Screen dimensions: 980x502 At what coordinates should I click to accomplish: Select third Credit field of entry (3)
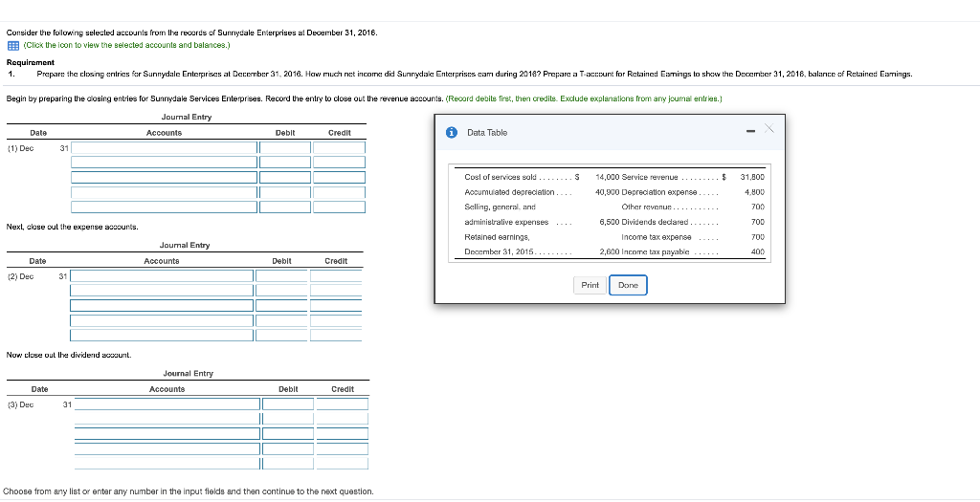[x=343, y=433]
